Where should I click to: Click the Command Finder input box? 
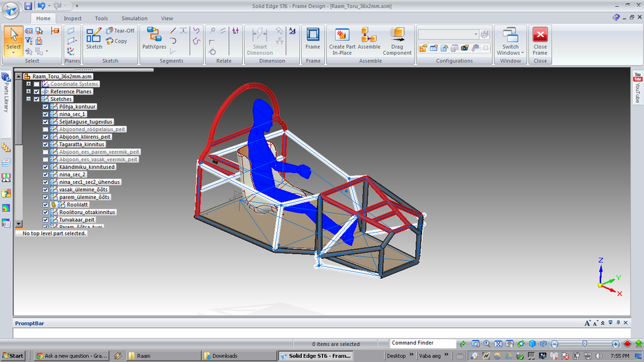pos(423,343)
